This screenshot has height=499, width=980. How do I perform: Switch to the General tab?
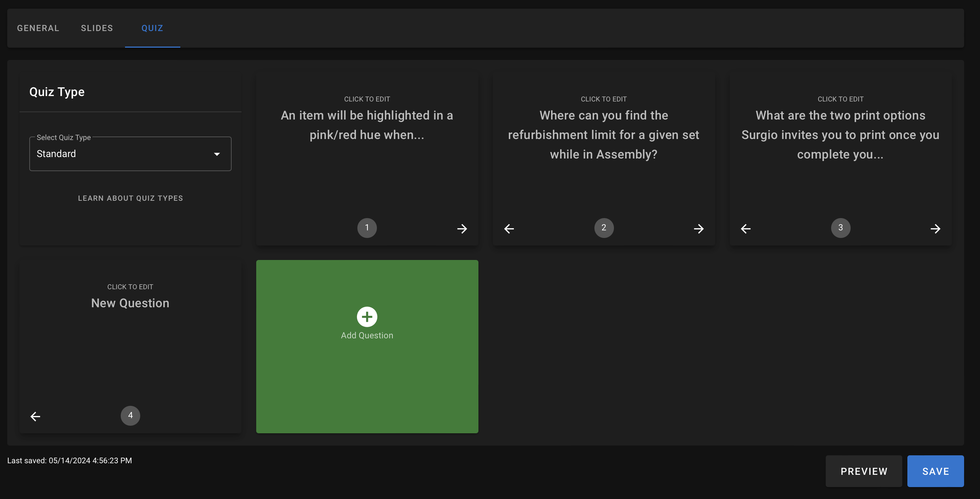[38, 28]
